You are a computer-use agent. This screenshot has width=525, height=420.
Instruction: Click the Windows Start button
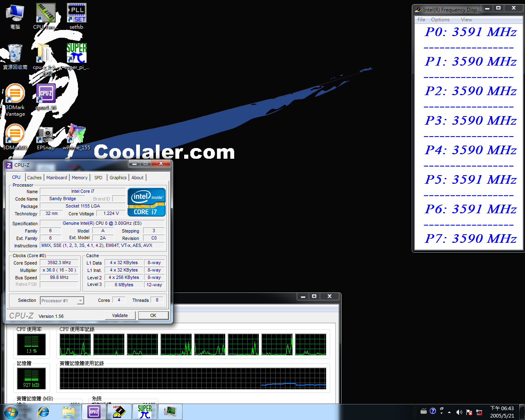11,412
